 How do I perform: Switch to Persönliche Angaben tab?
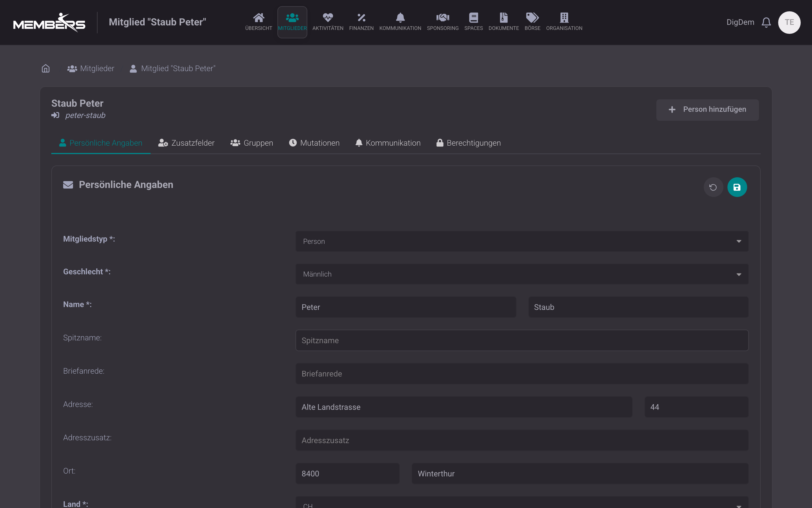[x=101, y=143]
